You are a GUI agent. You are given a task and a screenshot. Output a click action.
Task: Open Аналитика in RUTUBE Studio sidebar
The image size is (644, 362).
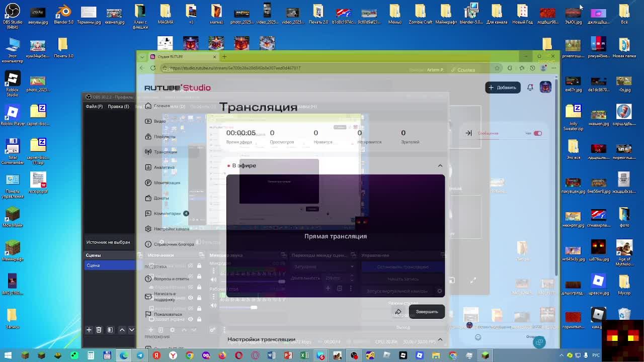[160, 167]
